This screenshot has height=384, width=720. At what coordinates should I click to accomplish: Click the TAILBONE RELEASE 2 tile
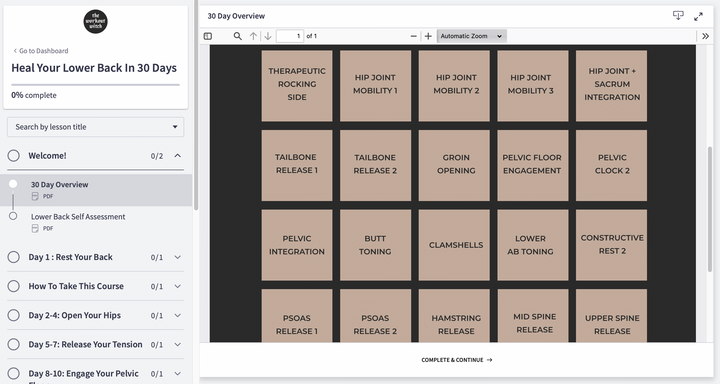[x=375, y=165]
